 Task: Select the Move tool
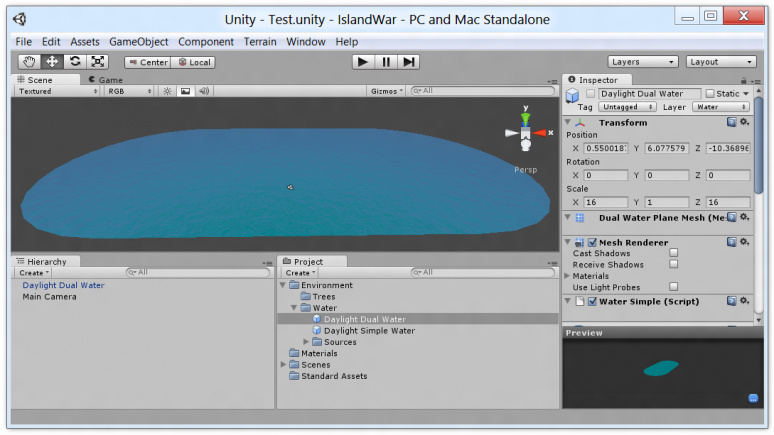point(52,62)
